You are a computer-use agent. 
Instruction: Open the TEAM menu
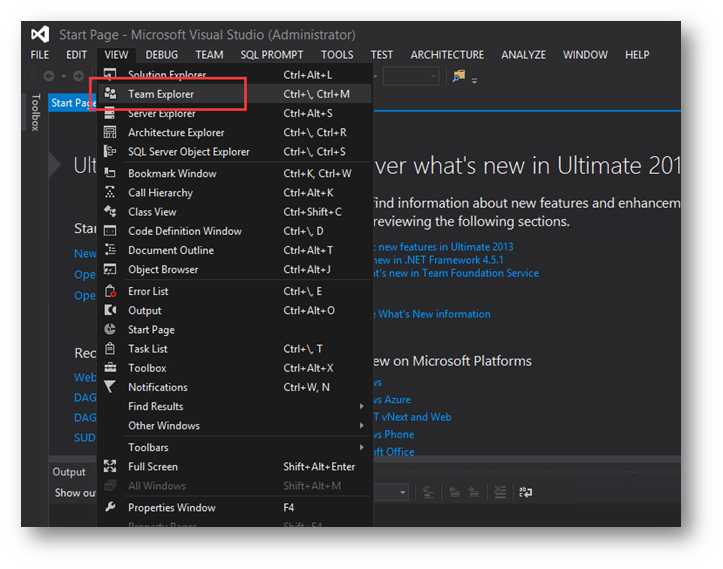pyautogui.click(x=209, y=55)
